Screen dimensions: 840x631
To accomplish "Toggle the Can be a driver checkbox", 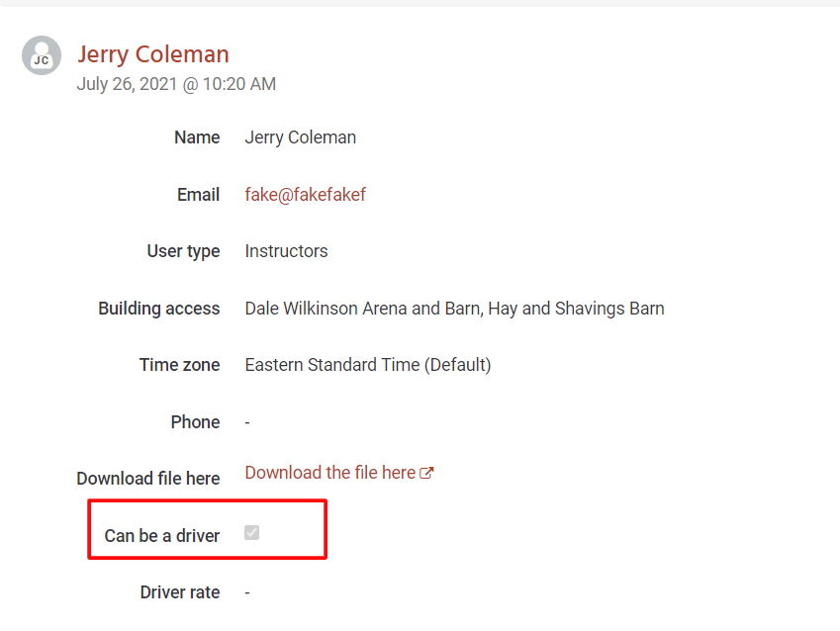I will [251, 532].
